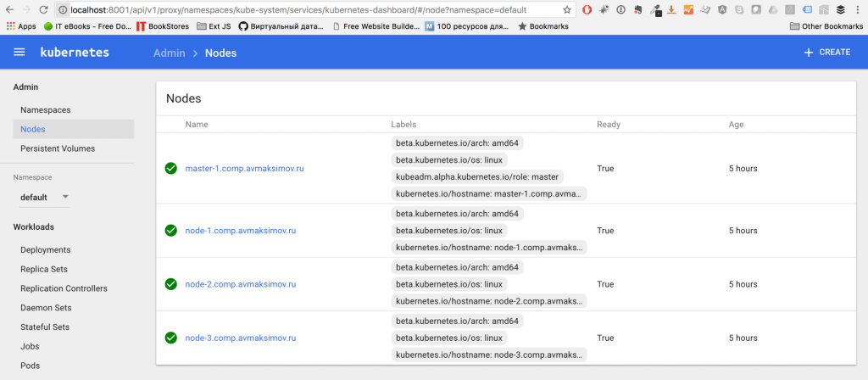Open the Pods section in sidebar
The width and height of the screenshot is (868, 380).
30,366
